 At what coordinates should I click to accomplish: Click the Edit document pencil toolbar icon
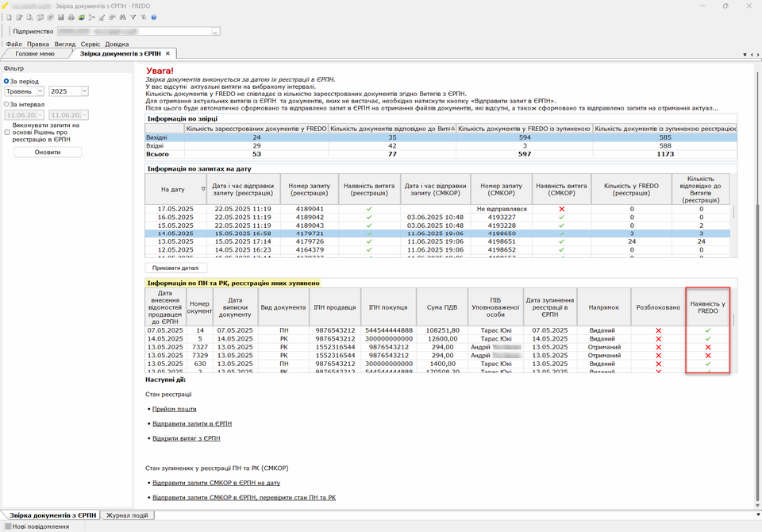click(x=19, y=17)
